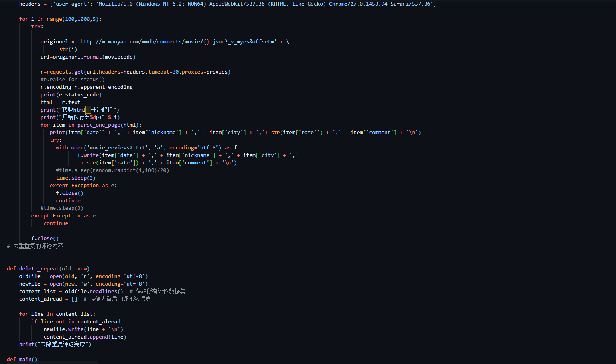Click the 'time.sleep(2)' line
The image size is (616, 364).
[x=76, y=178]
